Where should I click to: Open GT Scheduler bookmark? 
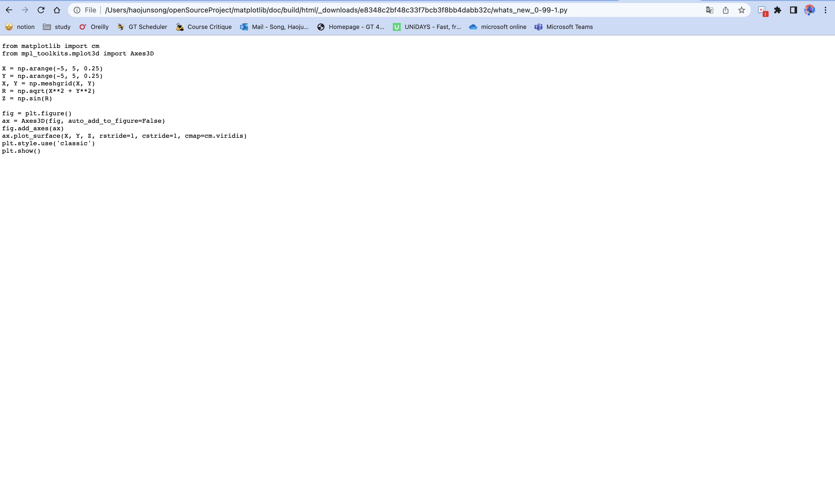(142, 27)
